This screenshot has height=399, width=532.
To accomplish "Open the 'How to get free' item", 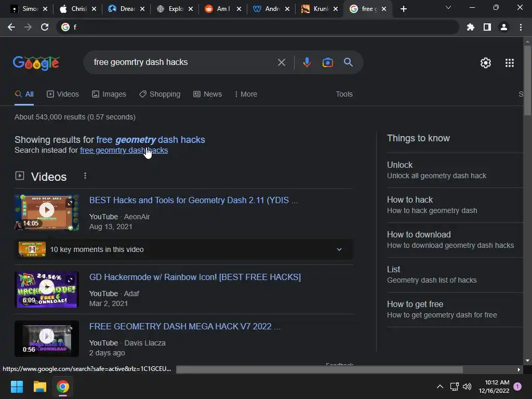I will 455,310.
